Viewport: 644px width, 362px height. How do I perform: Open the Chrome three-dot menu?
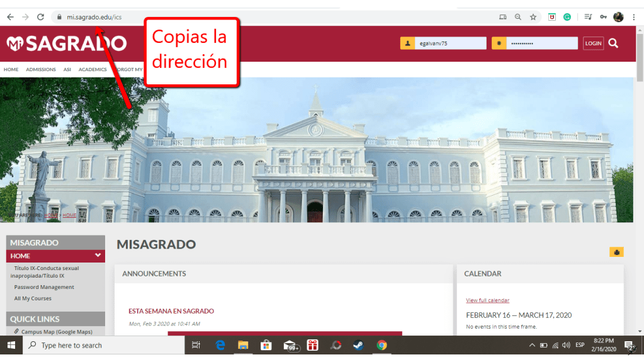634,17
